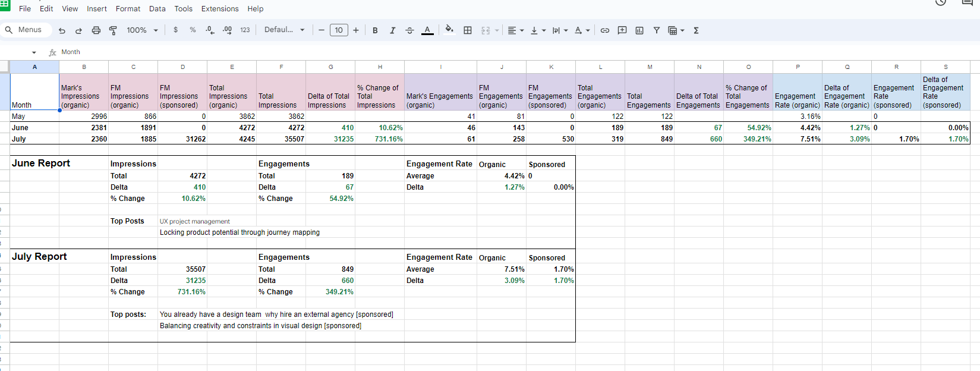Click the font size input field
The width and height of the screenshot is (980, 371).
(338, 30)
